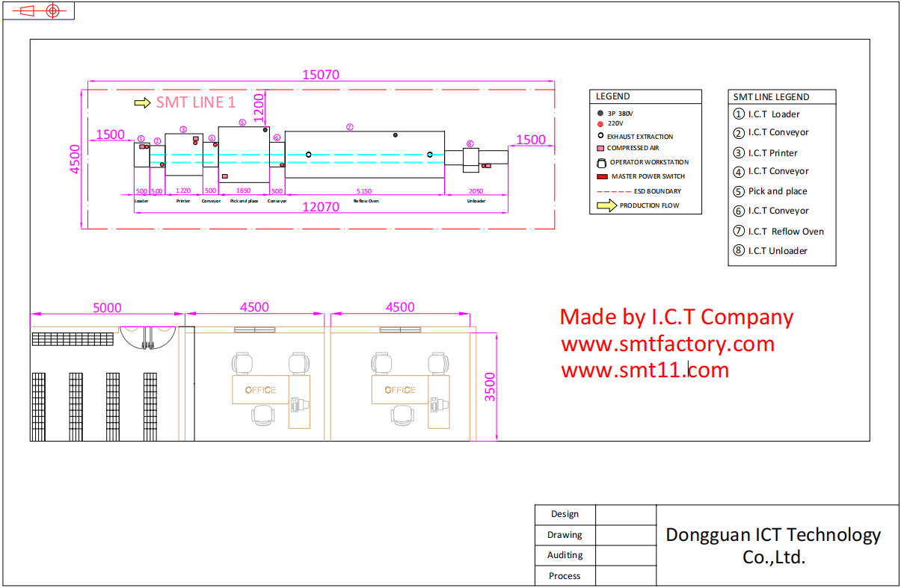This screenshot has width=901, height=588.
Task: Select the circled number 7 above reflow oven
Action: click(349, 127)
